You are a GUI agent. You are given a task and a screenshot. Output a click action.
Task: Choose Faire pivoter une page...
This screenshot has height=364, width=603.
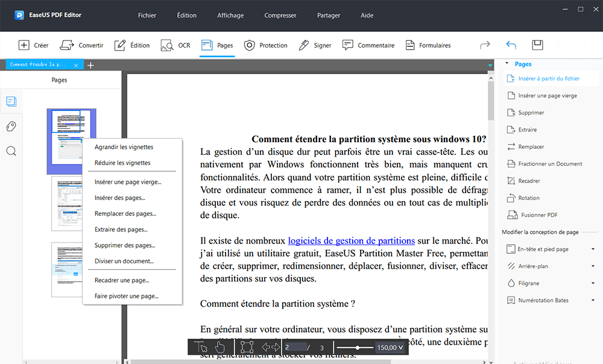132,296
